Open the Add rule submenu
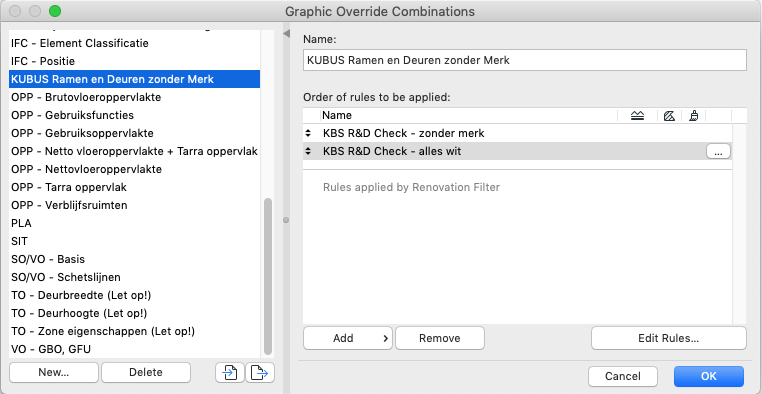The height and width of the screenshot is (394, 762). click(x=348, y=338)
